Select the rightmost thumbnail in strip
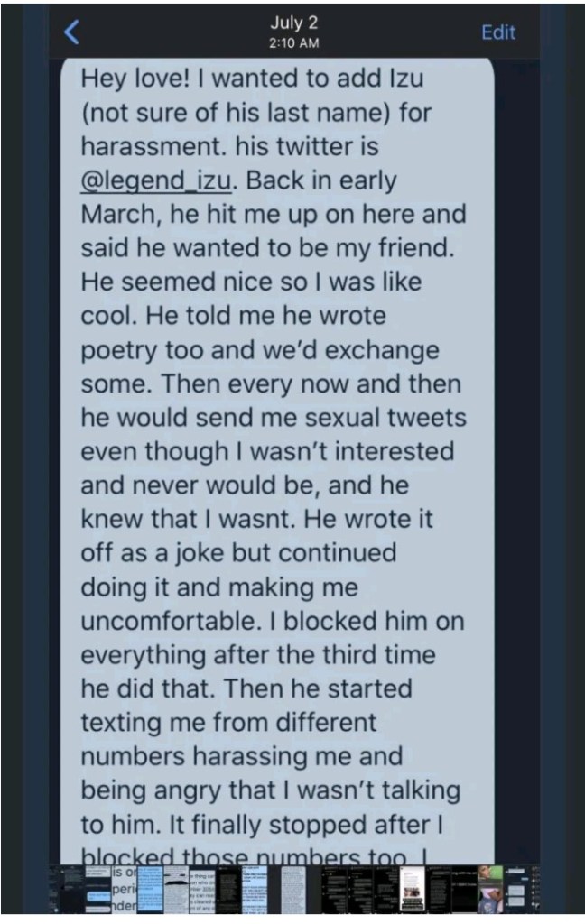Screen dimensions: 585x924 tap(520, 891)
